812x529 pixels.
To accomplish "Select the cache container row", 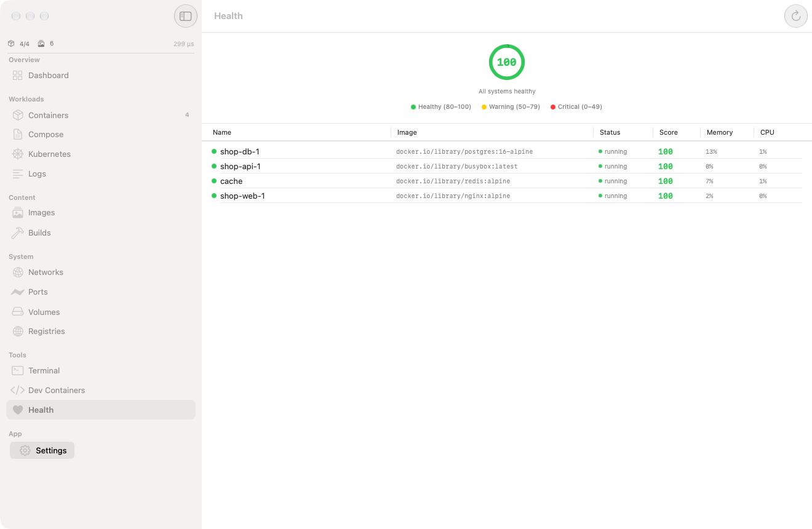I will [507, 181].
